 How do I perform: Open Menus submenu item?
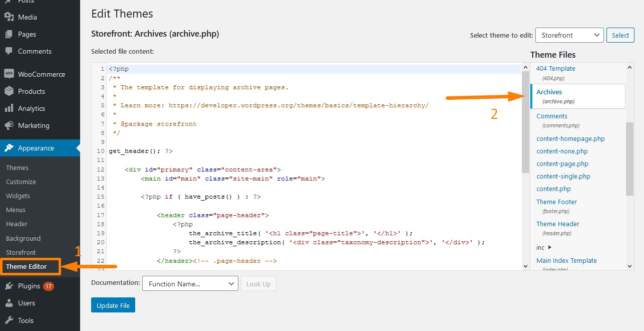tap(16, 210)
